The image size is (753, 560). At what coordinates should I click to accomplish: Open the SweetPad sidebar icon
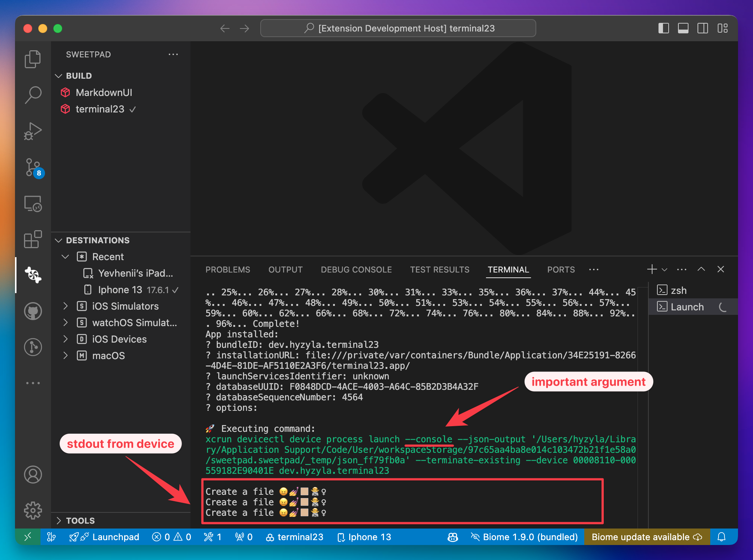tap(33, 275)
